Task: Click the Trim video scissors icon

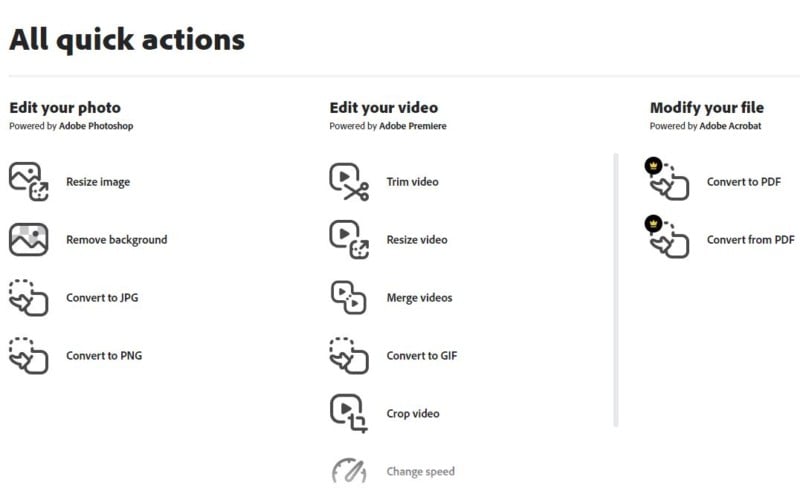Action: tap(349, 182)
